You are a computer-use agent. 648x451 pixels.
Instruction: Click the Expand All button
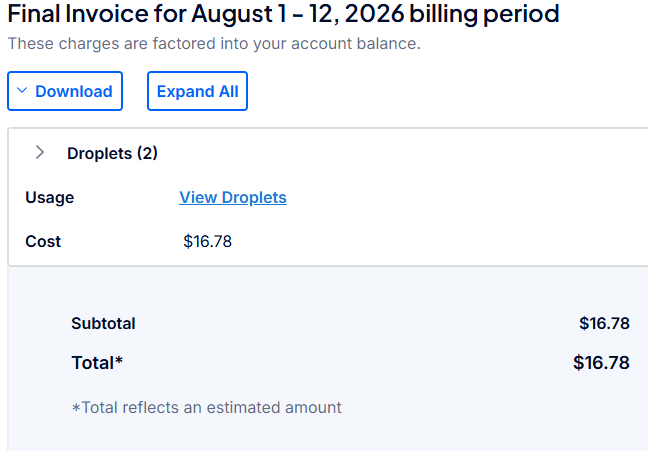(197, 91)
